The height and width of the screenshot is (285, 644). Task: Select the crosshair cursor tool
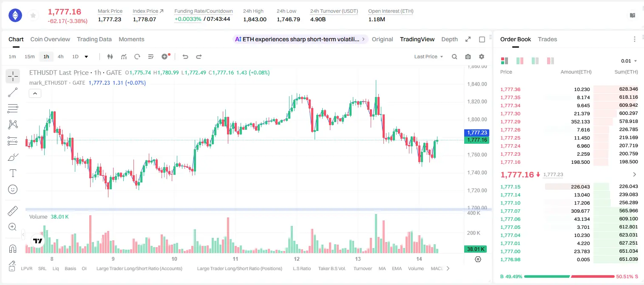[13, 76]
